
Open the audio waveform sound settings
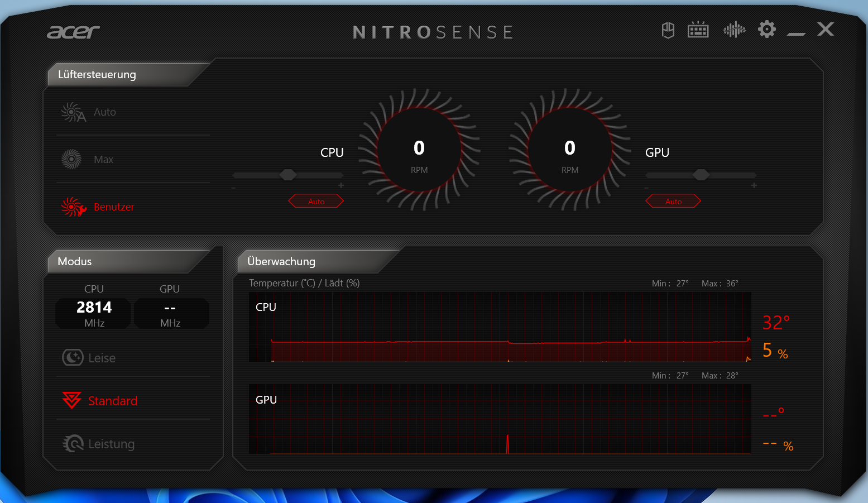pos(734,30)
